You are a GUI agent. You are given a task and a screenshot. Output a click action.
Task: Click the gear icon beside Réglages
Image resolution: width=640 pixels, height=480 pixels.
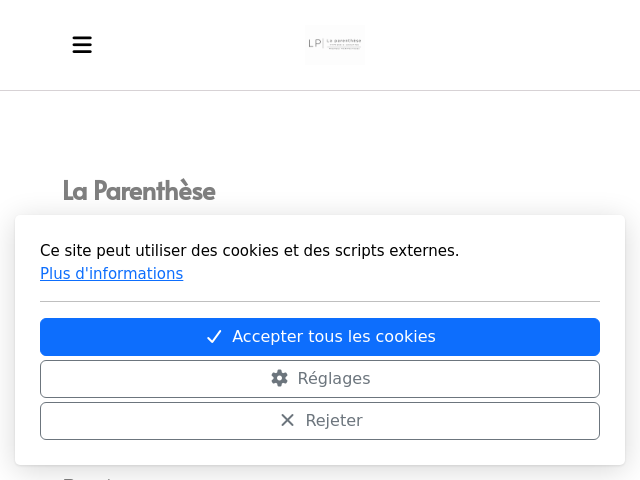pos(280,378)
